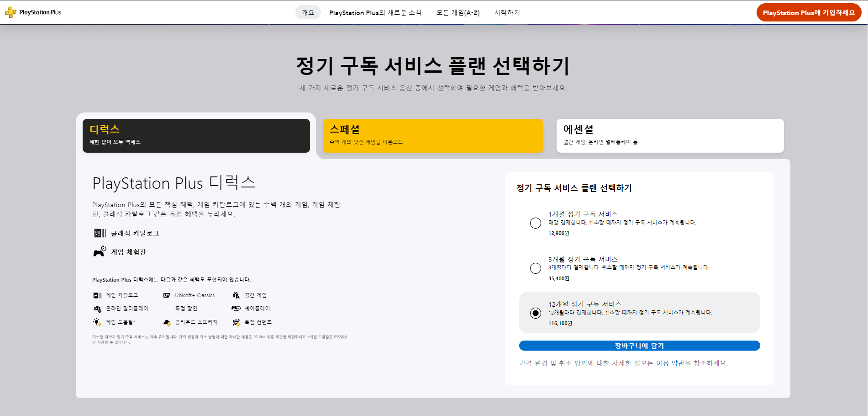Click the PlayStation Plus brand text link
This screenshot has width=868, height=416.
(40, 12)
